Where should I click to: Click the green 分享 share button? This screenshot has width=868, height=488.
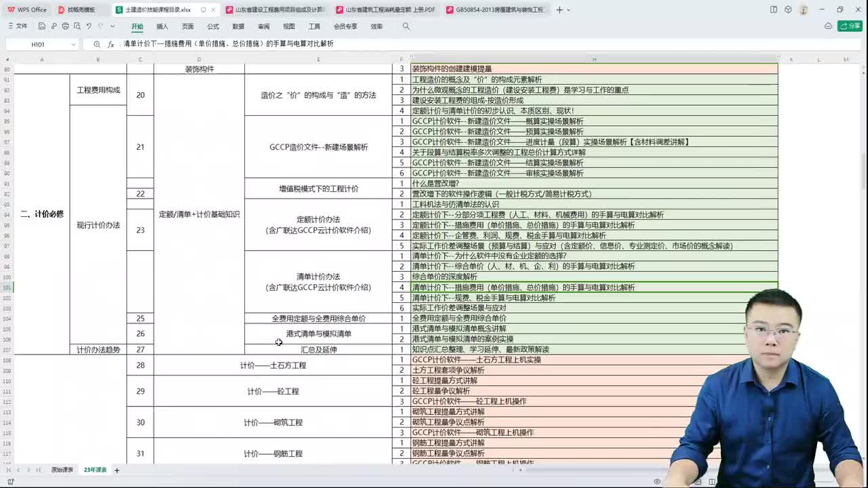[x=850, y=26]
